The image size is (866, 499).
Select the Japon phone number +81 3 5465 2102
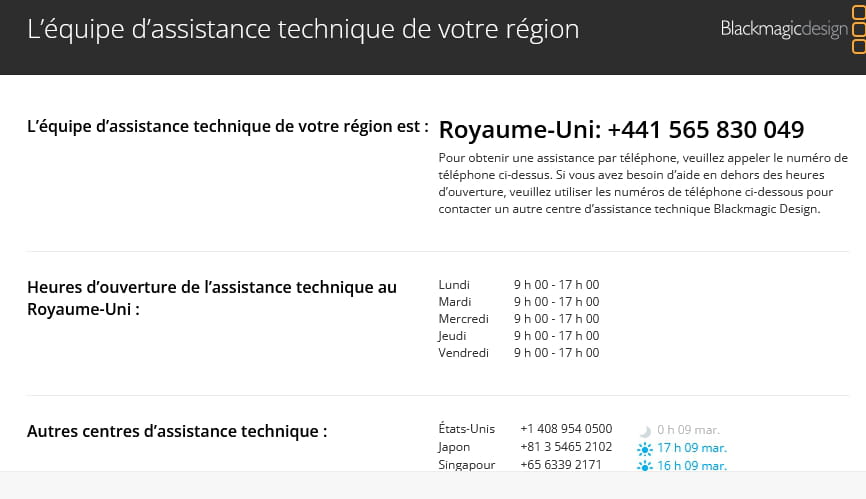566,447
